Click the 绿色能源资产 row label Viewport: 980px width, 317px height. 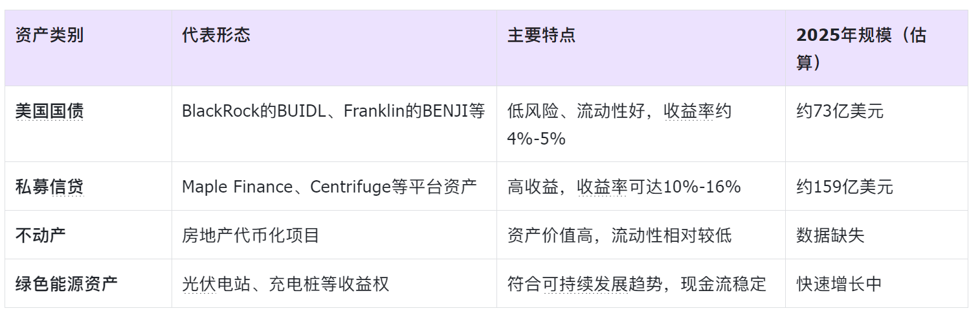click(x=66, y=283)
